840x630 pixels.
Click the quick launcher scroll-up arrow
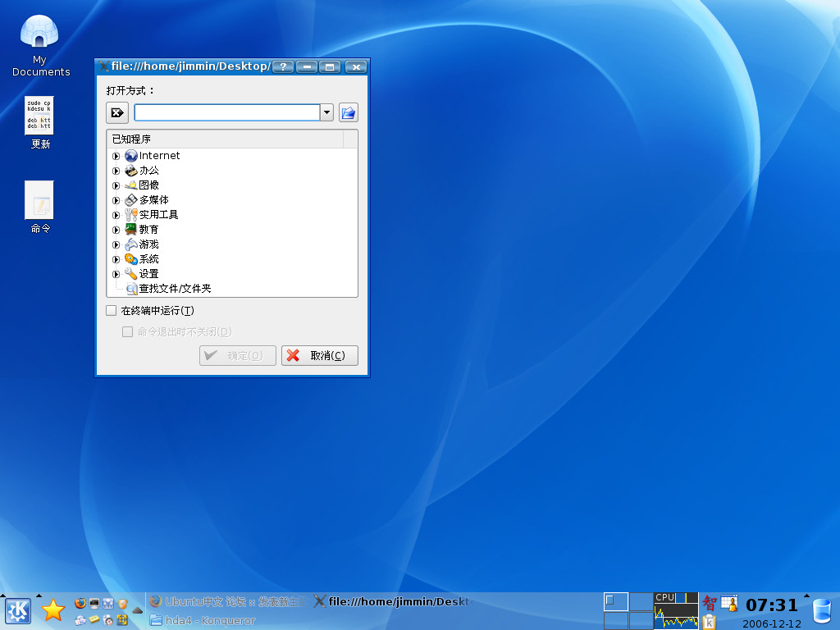point(137,610)
